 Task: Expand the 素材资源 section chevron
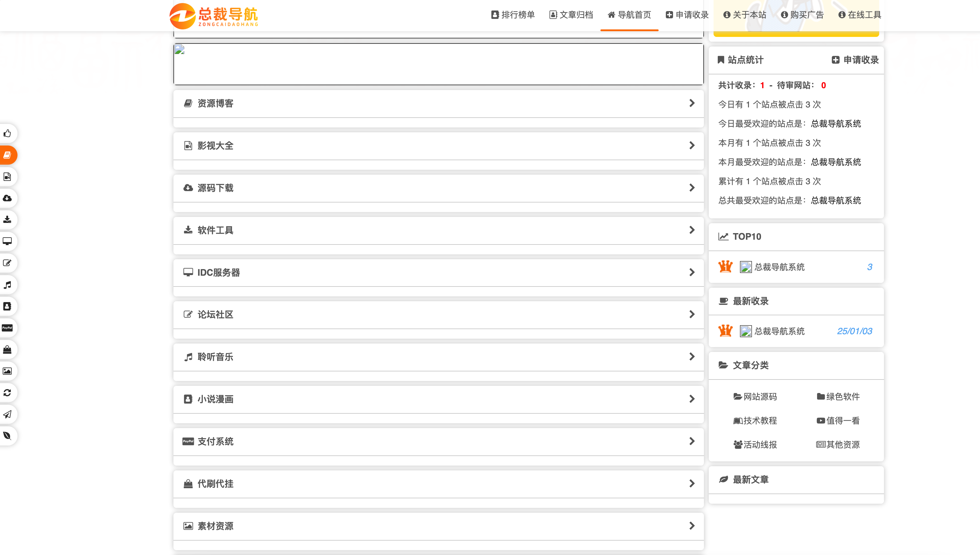pyautogui.click(x=692, y=526)
